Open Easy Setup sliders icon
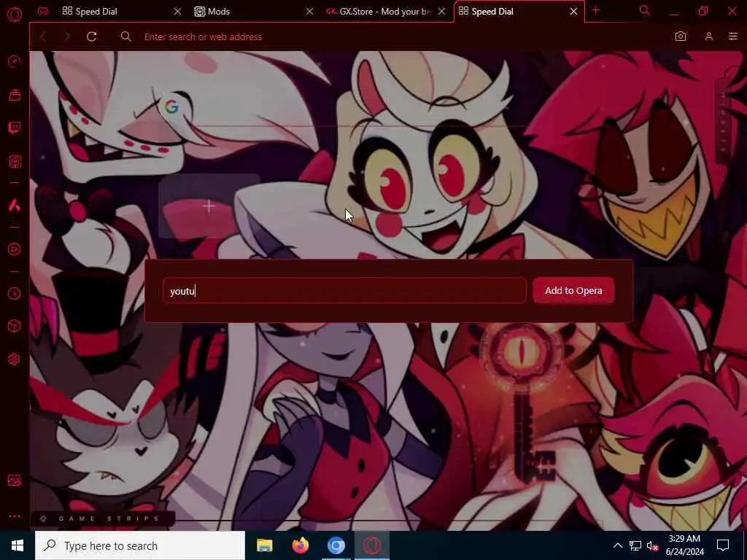 733,36
